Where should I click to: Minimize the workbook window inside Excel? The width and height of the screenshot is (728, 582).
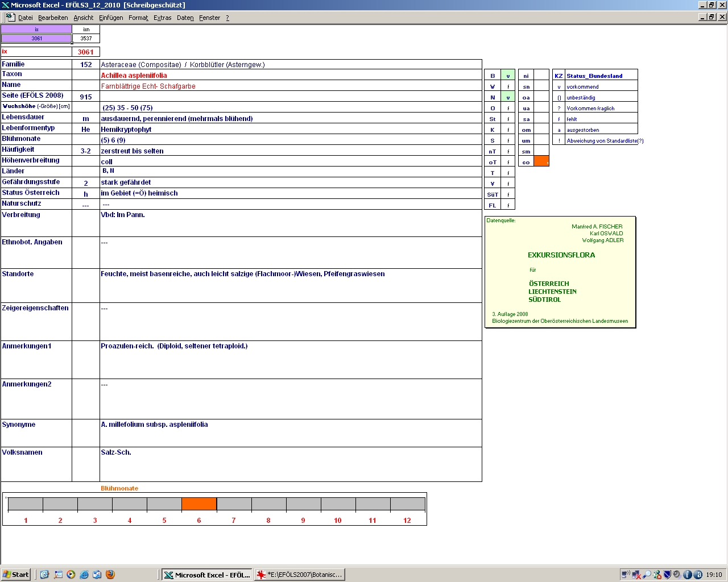point(702,17)
